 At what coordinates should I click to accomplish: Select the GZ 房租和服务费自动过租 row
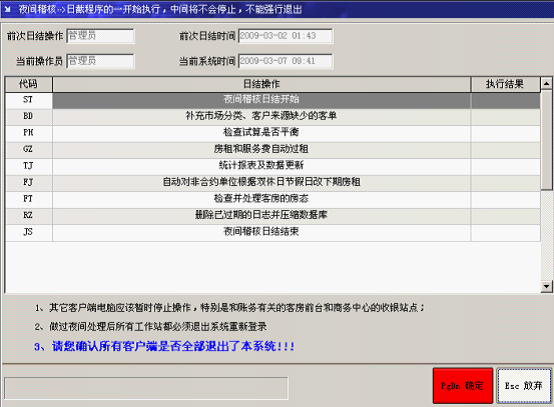click(x=272, y=150)
